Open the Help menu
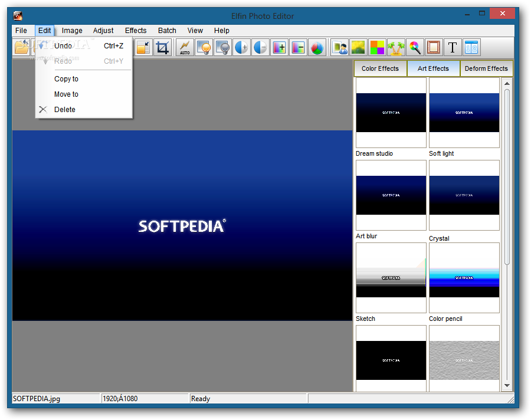 tap(221, 31)
